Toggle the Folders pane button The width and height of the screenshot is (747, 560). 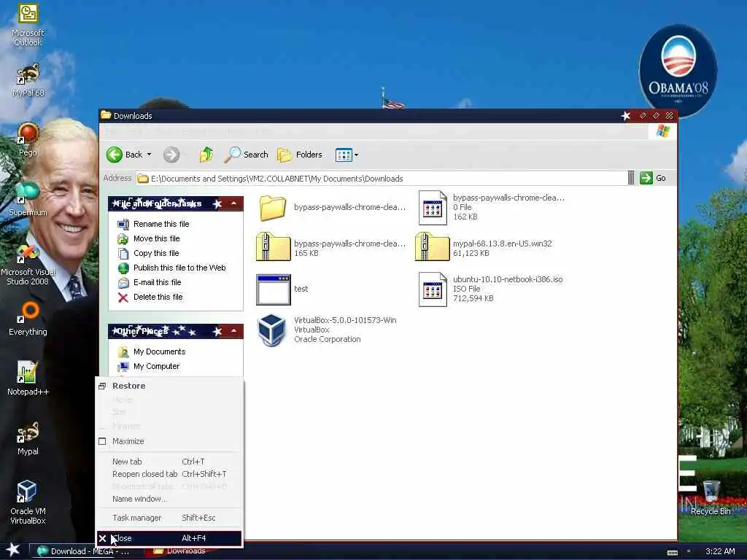[x=300, y=155]
